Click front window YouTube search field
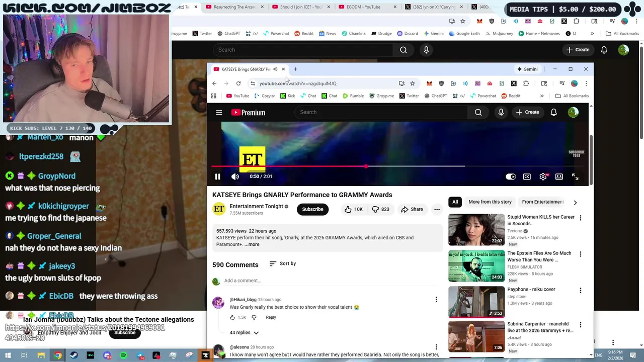The width and height of the screenshot is (644, 362). (381, 112)
